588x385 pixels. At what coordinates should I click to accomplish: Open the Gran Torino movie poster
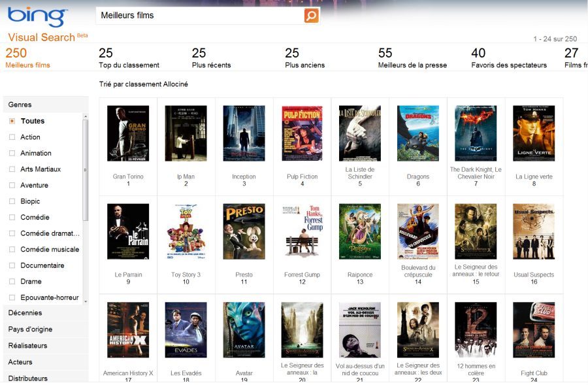(x=128, y=133)
